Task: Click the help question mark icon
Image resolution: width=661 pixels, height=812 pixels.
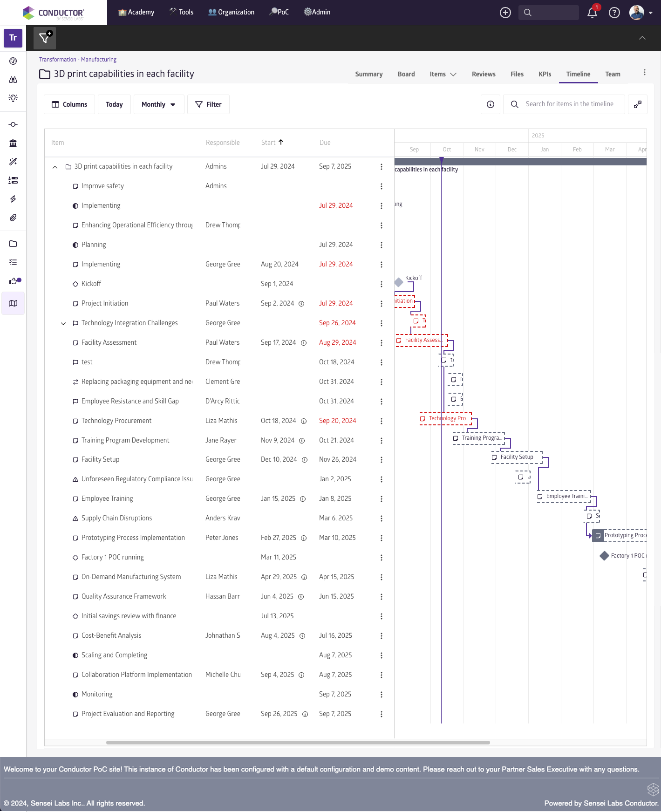Action: pyautogui.click(x=614, y=13)
